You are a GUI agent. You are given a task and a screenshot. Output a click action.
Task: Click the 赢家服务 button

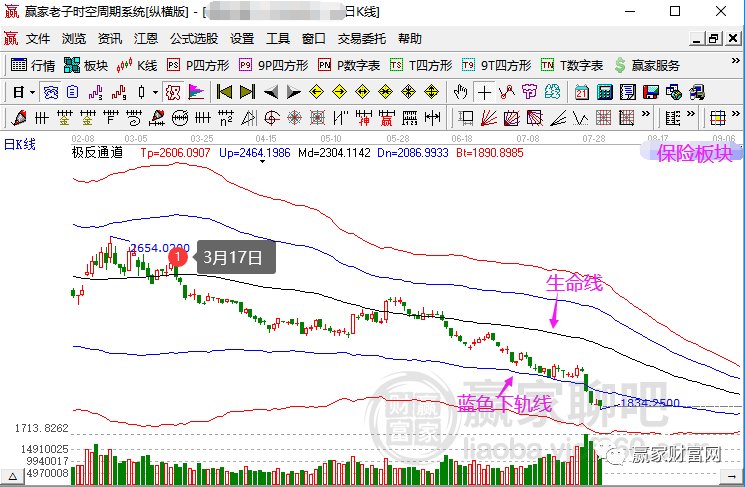pos(647,65)
